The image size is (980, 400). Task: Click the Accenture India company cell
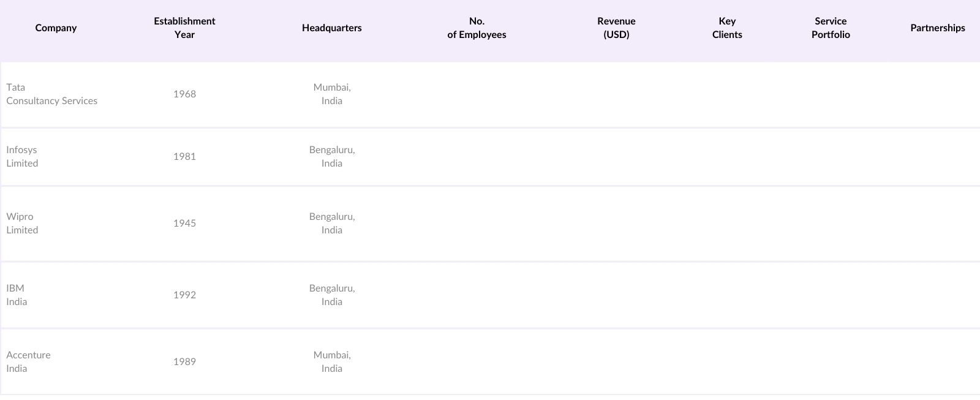pos(28,362)
